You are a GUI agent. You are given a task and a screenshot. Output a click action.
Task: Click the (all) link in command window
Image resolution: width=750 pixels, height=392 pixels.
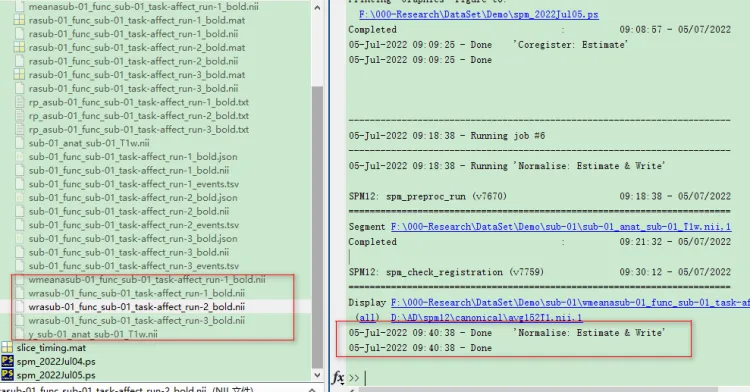(367, 317)
